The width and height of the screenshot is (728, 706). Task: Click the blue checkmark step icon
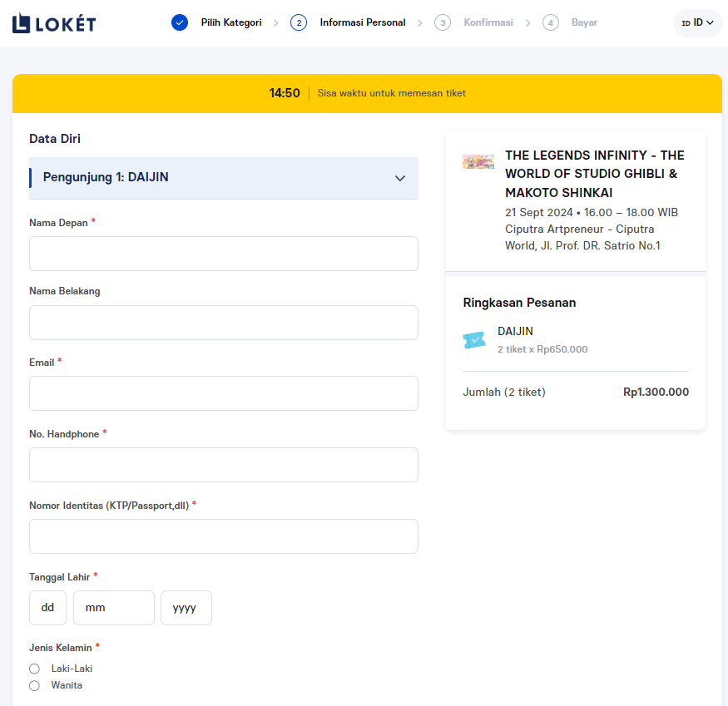coord(180,22)
